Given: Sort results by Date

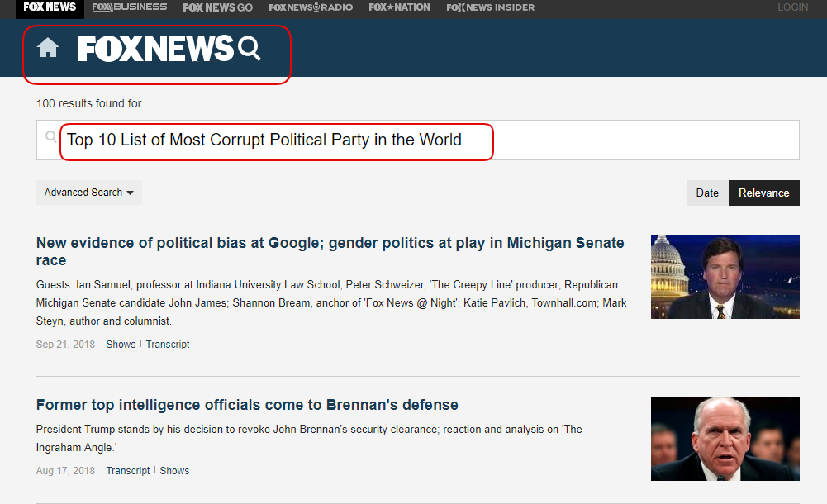Looking at the screenshot, I should 707,193.
